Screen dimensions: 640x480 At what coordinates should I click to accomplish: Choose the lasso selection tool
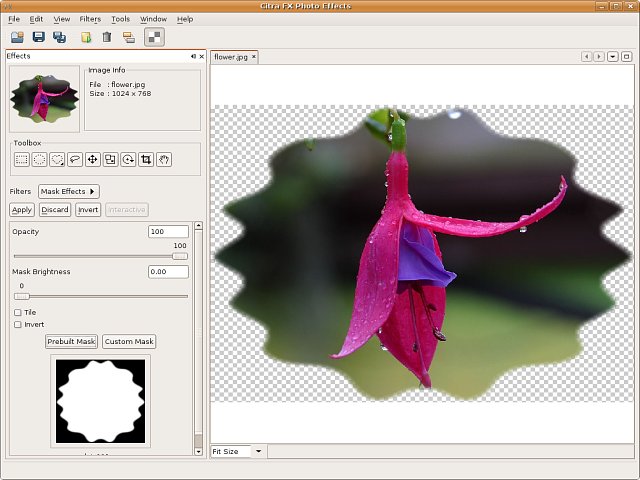(x=75, y=159)
